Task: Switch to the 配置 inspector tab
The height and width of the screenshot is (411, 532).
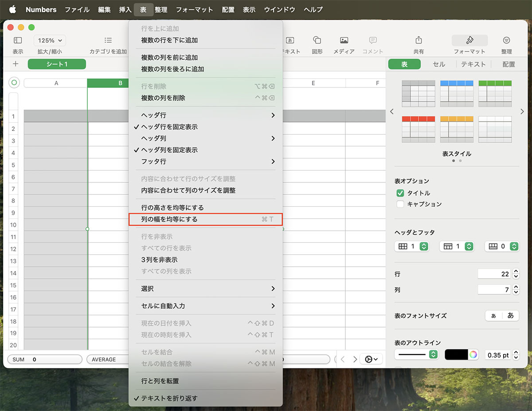Action: tap(509, 64)
